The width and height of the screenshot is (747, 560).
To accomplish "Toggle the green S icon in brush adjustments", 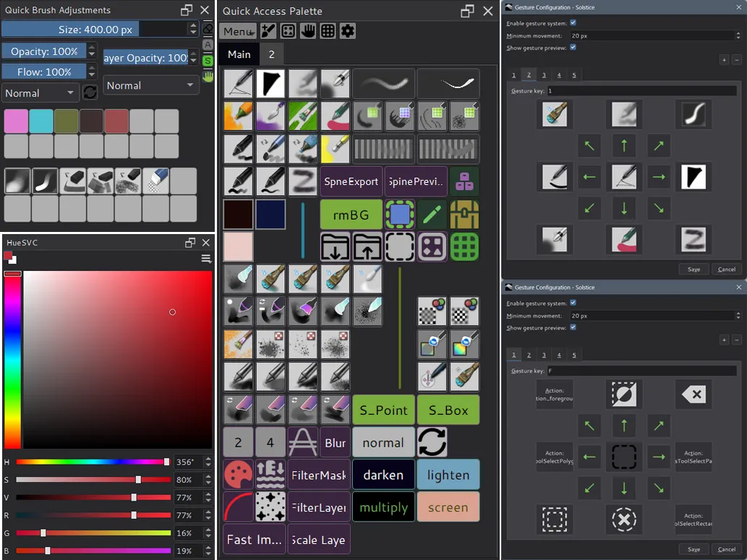I will coord(208,61).
